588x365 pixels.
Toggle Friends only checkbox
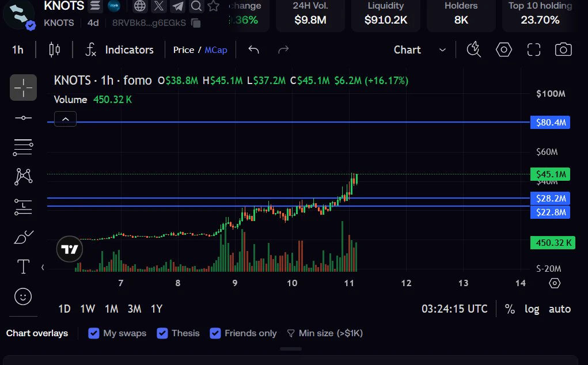pos(215,333)
